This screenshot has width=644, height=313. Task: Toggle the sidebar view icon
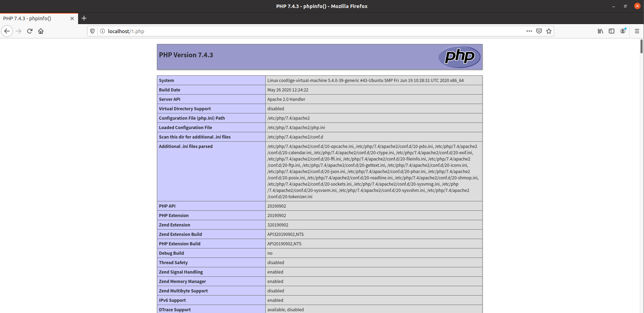point(612,31)
